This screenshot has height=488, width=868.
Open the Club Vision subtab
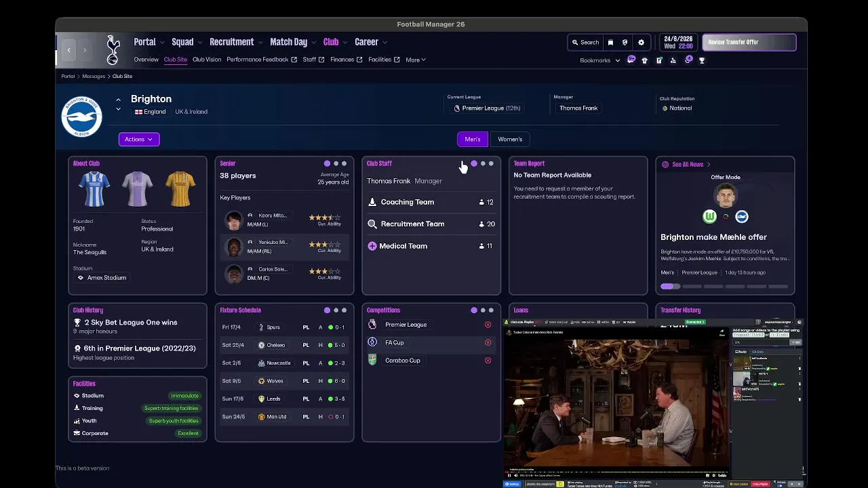(207, 60)
